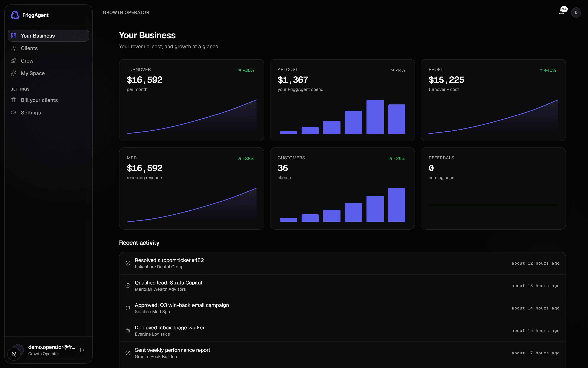The height and width of the screenshot is (368, 588).
Task: Click the API Cost -14% trend arrow
Action: [x=392, y=70]
